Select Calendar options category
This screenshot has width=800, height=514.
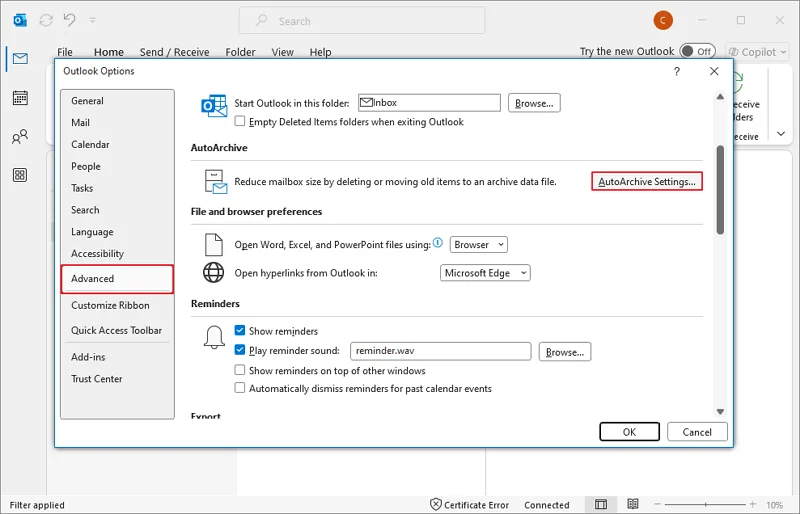[117, 145]
